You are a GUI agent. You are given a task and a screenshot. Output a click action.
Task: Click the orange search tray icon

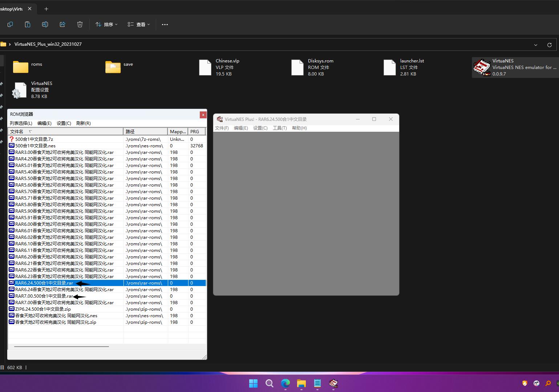tap(548, 383)
